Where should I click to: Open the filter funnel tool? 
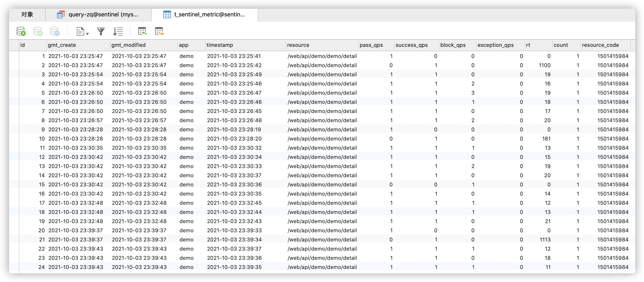pos(101,31)
